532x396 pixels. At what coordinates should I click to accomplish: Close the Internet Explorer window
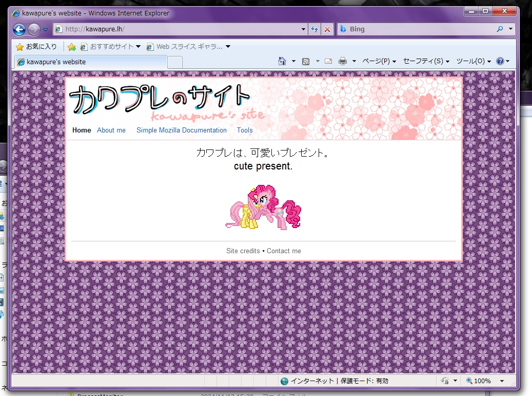pyautogui.click(x=504, y=11)
